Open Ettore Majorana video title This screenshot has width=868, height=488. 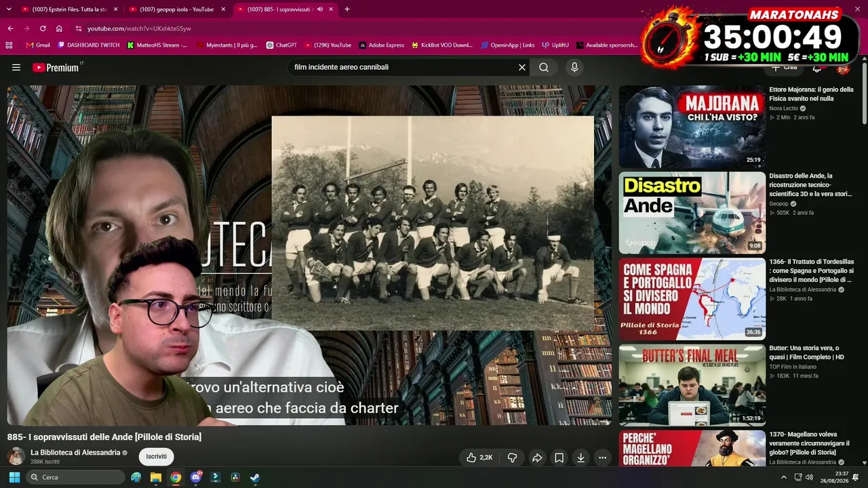[811, 94]
